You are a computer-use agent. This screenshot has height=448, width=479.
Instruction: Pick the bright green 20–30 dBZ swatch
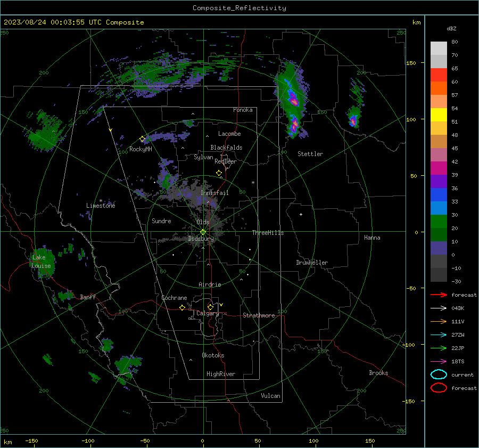click(x=439, y=222)
